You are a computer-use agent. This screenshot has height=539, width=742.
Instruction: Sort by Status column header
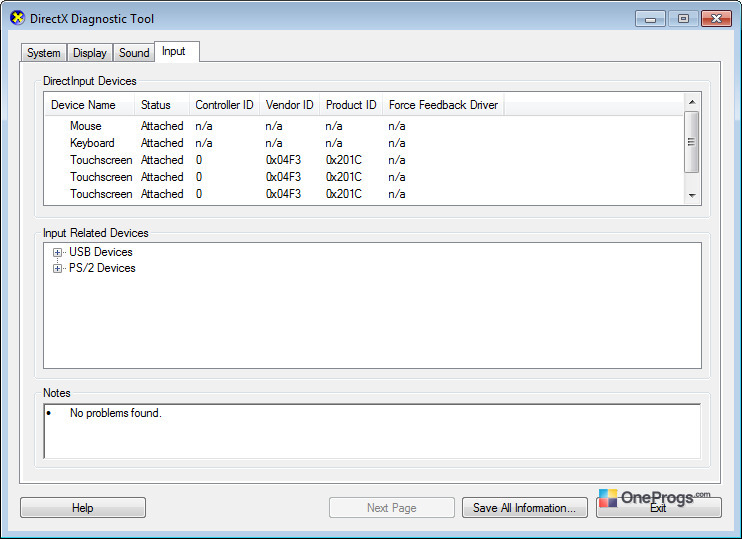[x=162, y=105]
